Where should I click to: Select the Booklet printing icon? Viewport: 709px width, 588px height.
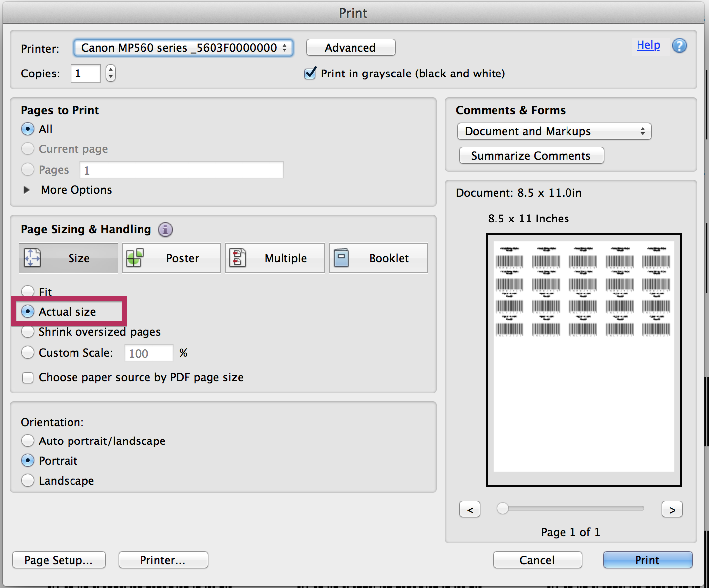pos(342,258)
